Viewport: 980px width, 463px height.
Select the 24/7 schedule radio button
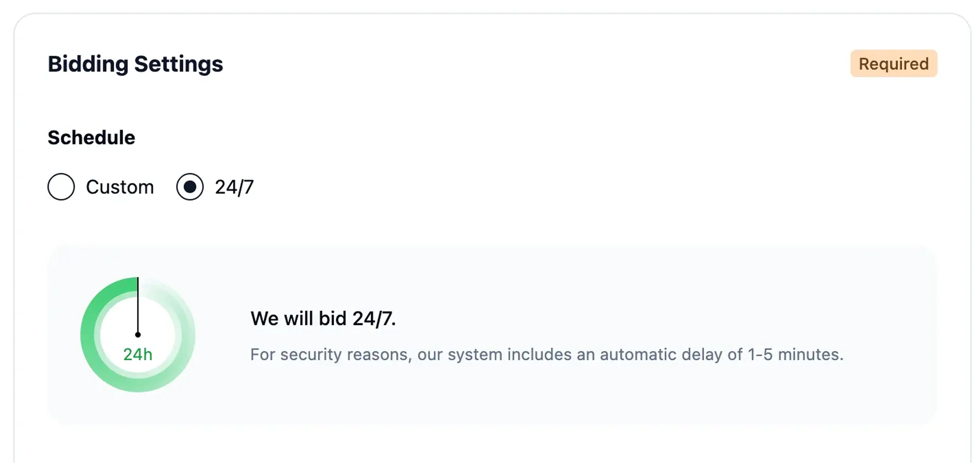pyautogui.click(x=189, y=187)
